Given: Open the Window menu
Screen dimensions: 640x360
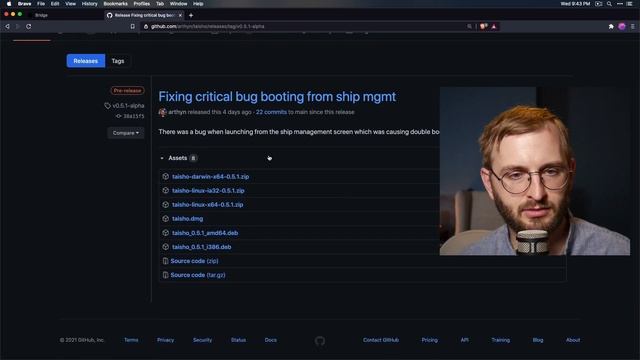Looking at the screenshot, I should tap(178, 4).
